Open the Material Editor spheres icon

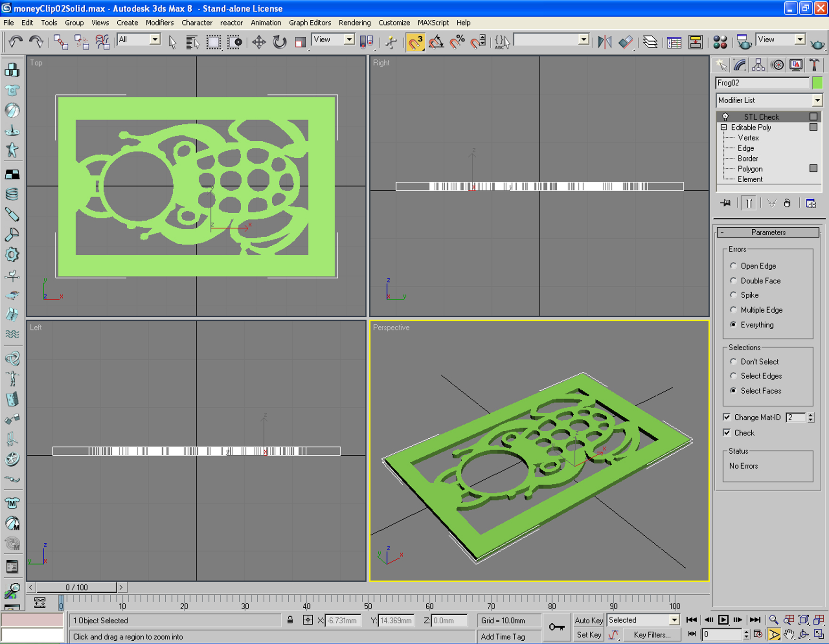click(x=720, y=42)
